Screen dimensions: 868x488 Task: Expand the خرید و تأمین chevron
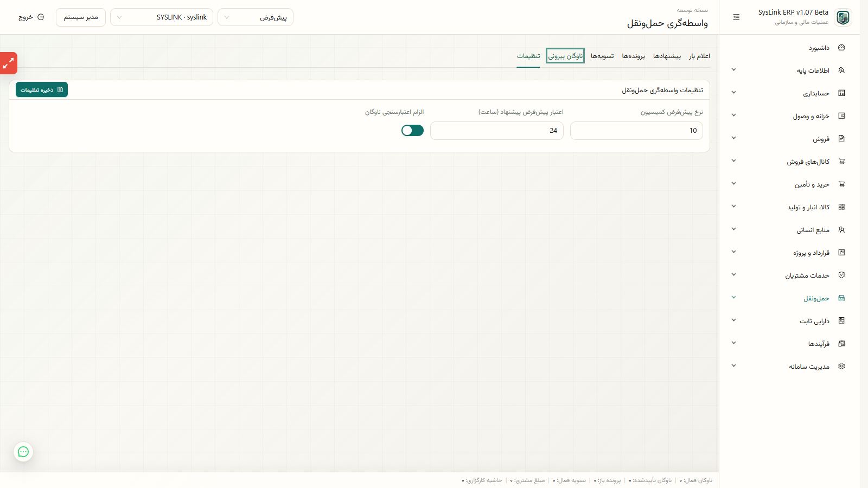733,184
